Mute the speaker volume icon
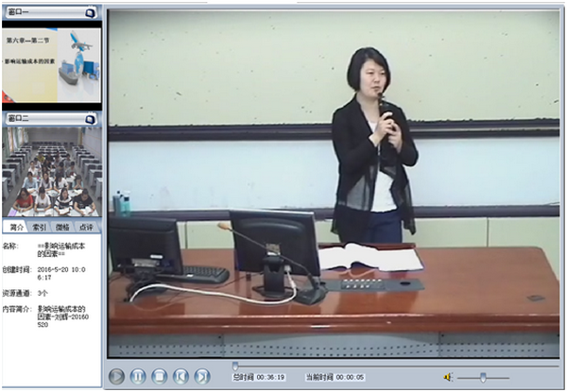This screenshot has width=567, height=392. pyautogui.click(x=449, y=377)
